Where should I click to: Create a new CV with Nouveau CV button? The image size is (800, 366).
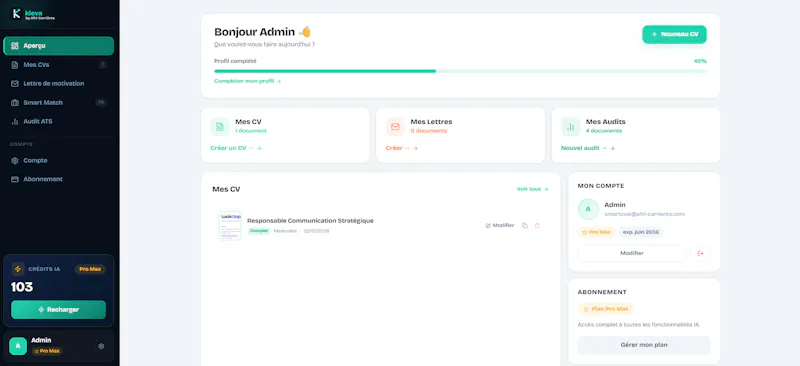(x=674, y=34)
